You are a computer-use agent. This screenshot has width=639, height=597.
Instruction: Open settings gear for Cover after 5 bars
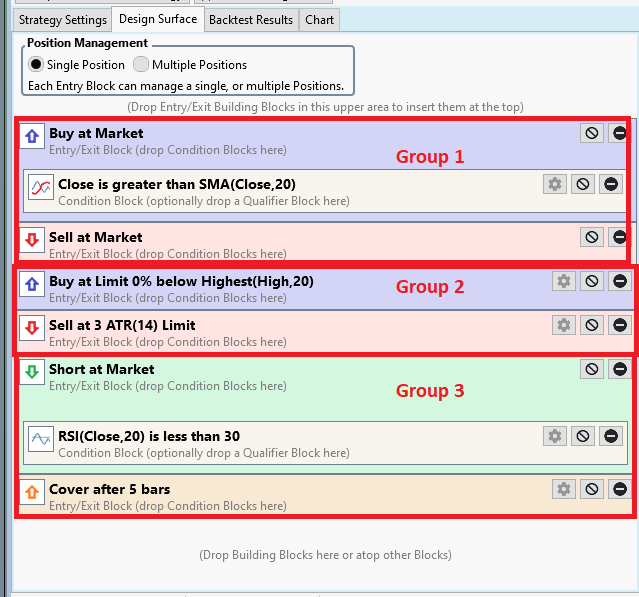[564, 489]
